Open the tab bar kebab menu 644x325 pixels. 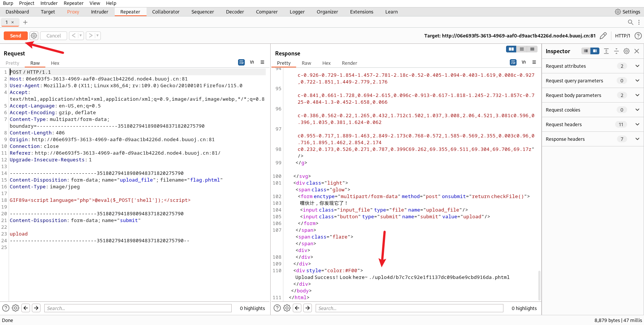(x=639, y=22)
